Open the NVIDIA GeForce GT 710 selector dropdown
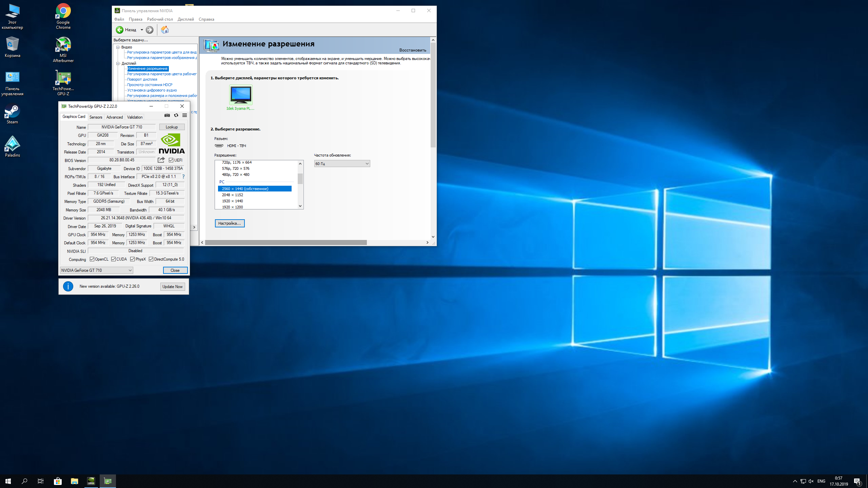 [x=96, y=270]
